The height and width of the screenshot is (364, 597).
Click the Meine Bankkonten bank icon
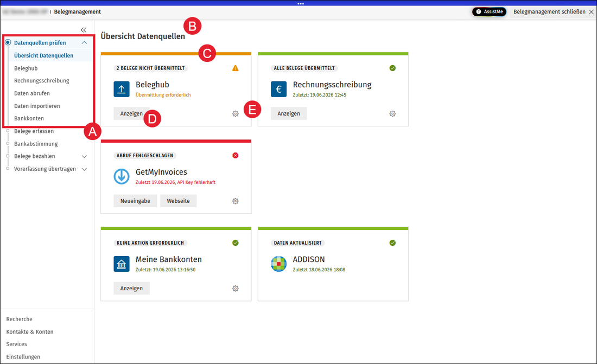tap(122, 264)
